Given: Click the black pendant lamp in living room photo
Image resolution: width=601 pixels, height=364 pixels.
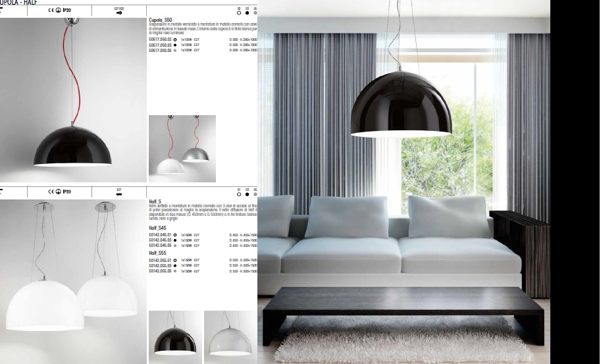Looking at the screenshot, I should [x=402, y=103].
